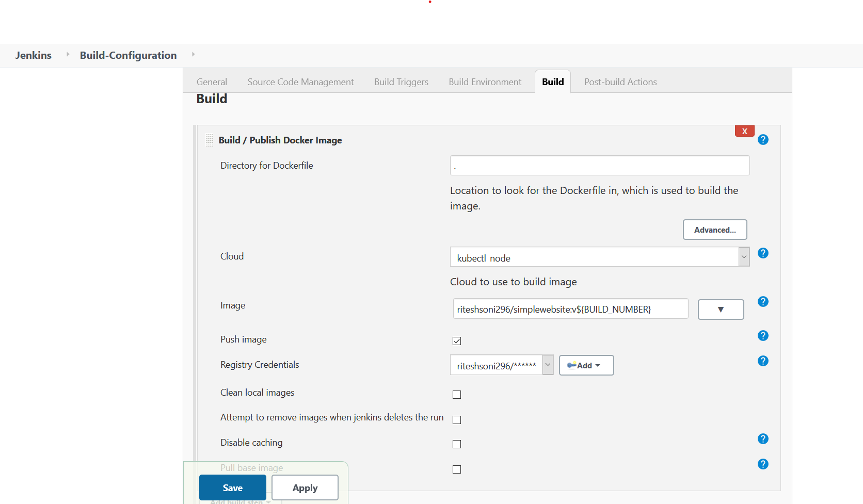Click help icon for Pull base image
This screenshot has height=504, width=863.
pyautogui.click(x=763, y=464)
